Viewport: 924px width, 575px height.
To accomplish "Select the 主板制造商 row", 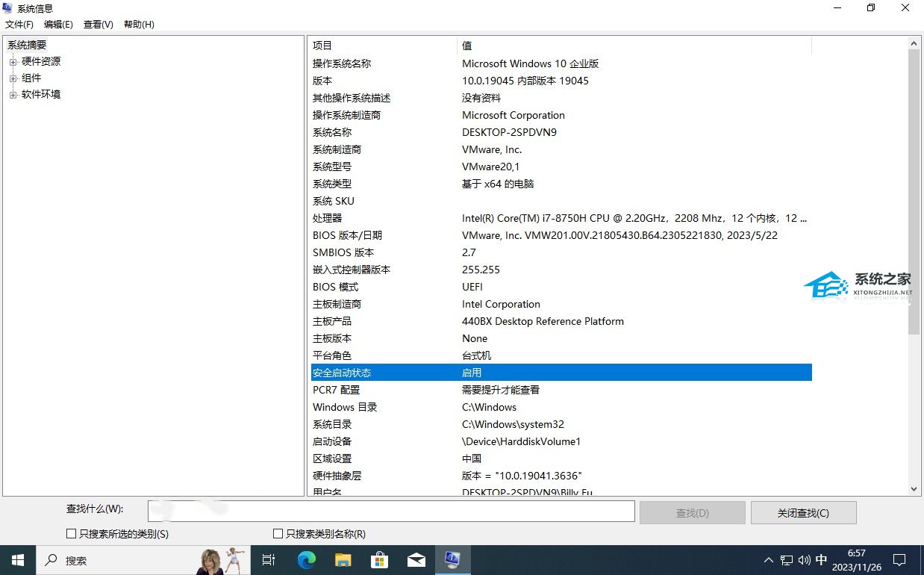I will point(561,304).
